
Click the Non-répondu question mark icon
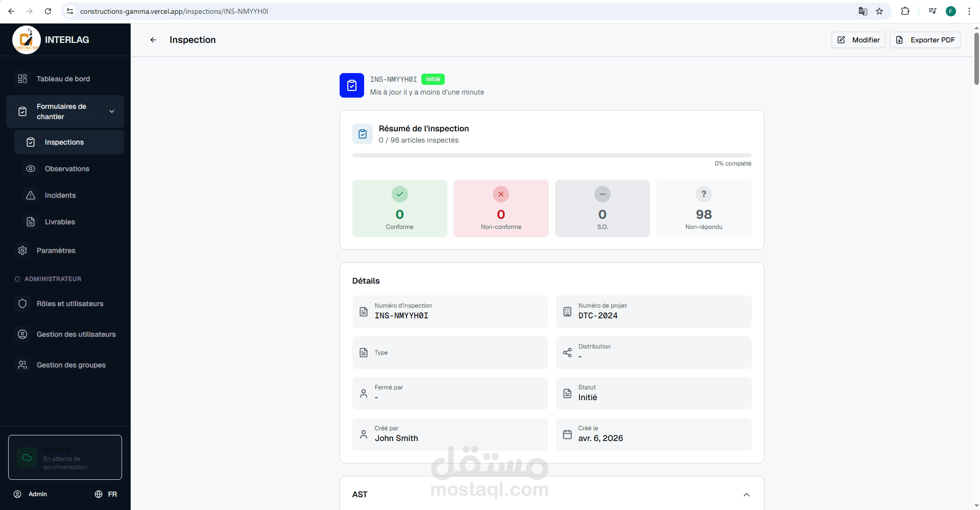coord(704,194)
